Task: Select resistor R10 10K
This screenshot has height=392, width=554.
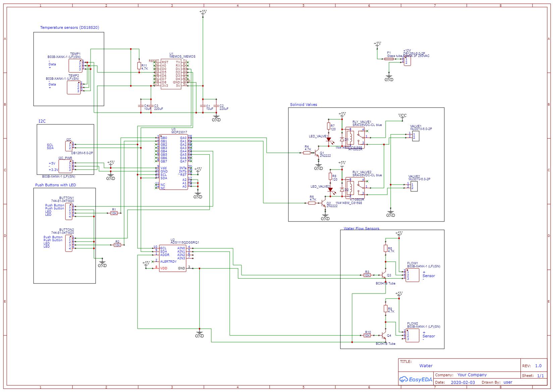Action: (367, 335)
